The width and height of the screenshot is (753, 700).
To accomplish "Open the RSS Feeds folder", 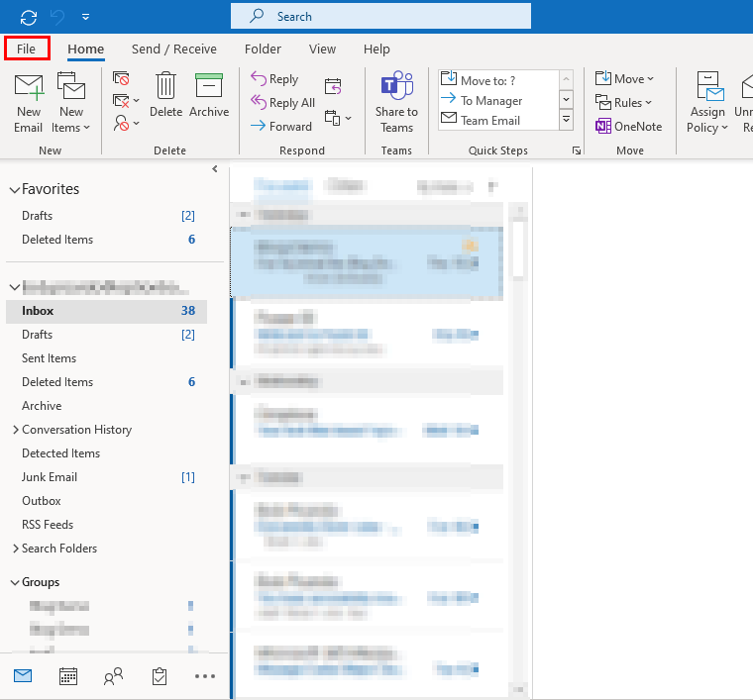I will click(x=107, y=525).
